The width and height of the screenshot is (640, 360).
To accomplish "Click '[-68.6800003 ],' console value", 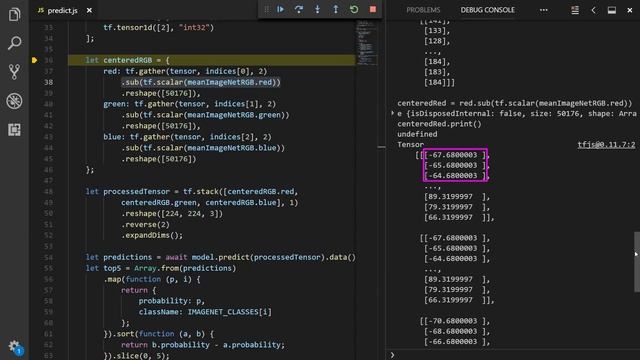I will (x=457, y=331).
